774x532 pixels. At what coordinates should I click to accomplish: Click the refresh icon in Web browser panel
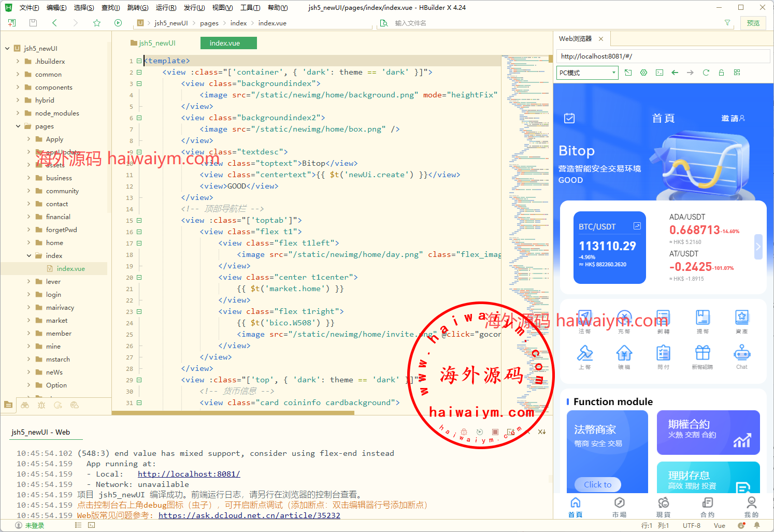pyautogui.click(x=706, y=73)
